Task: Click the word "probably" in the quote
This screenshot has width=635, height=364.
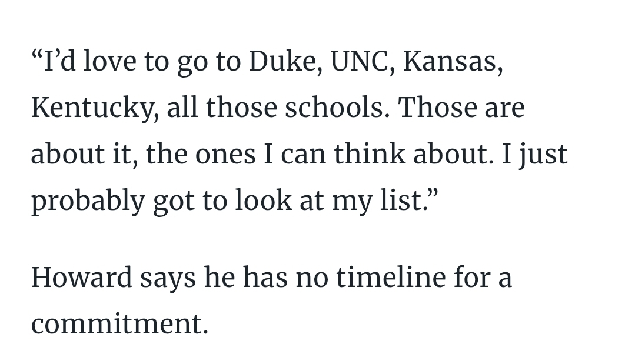Action: 88,201
